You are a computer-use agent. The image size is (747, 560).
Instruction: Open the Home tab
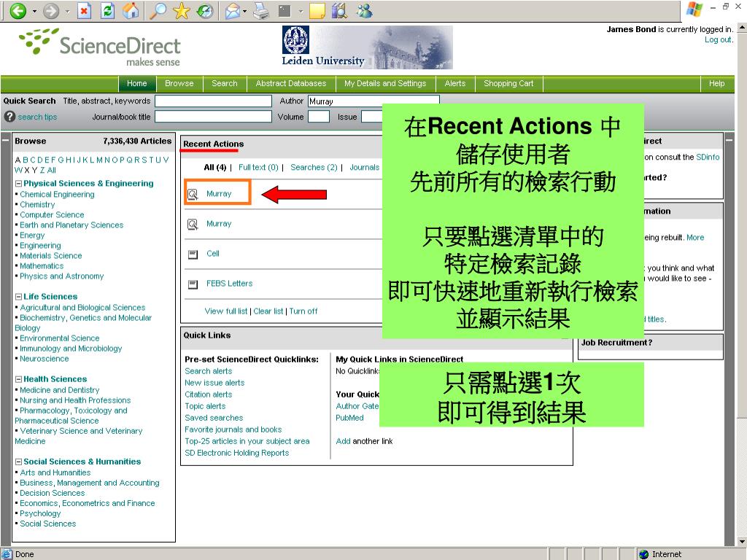(x=137, y=83)
